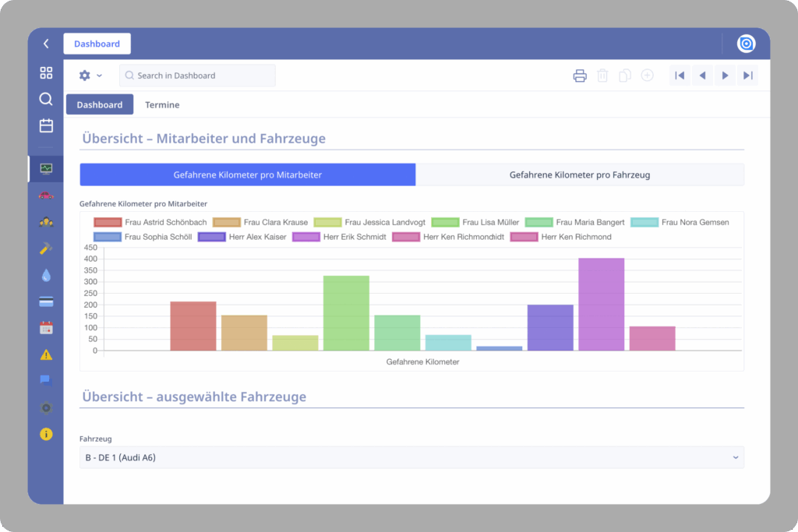
Task: Open the gear settings dropdown in toolbar
Action: coord(90,76)
